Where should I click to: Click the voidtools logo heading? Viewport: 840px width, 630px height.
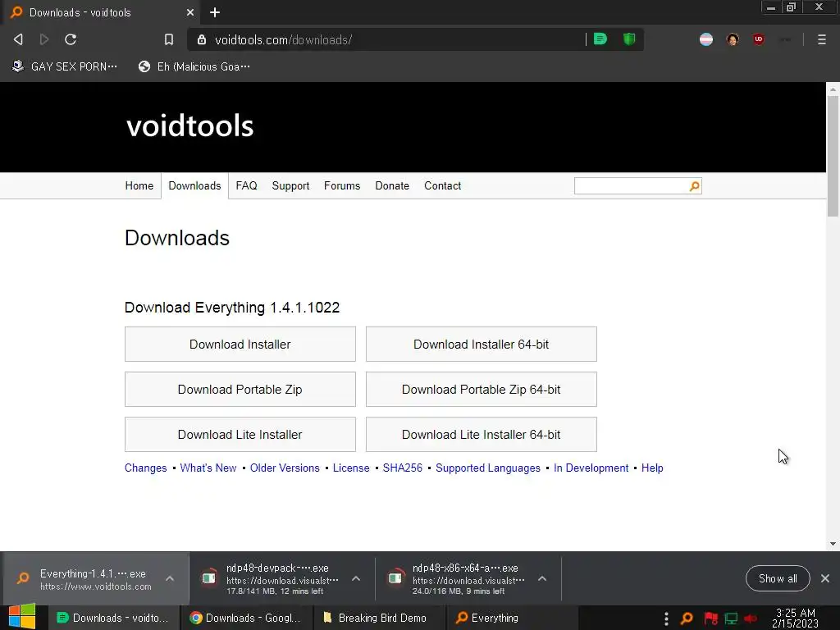[190, 126]
